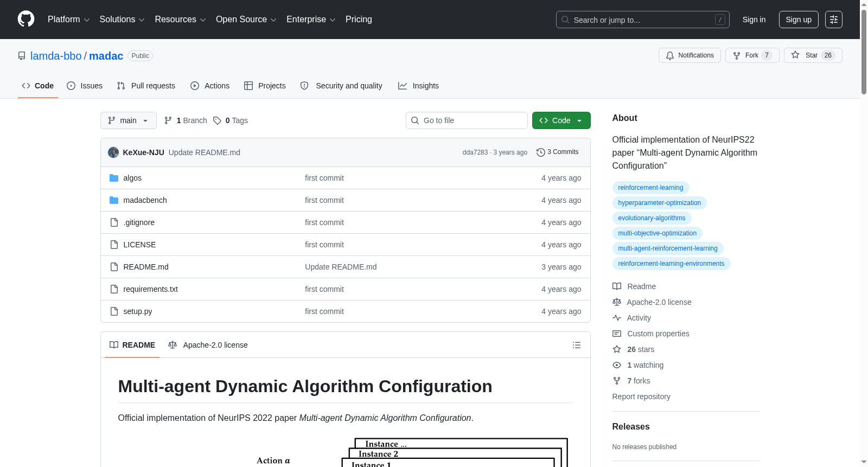Image resolution: width=868 pixels, height=467 pixels.
Task: Click the Sign in link
Action: coord(754,20)
